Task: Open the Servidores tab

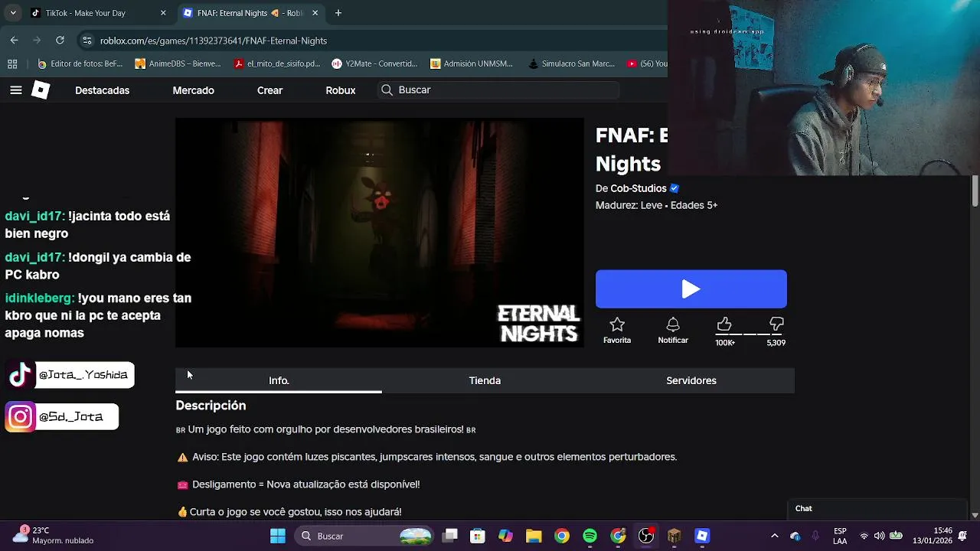Action: tap(691, 380)
